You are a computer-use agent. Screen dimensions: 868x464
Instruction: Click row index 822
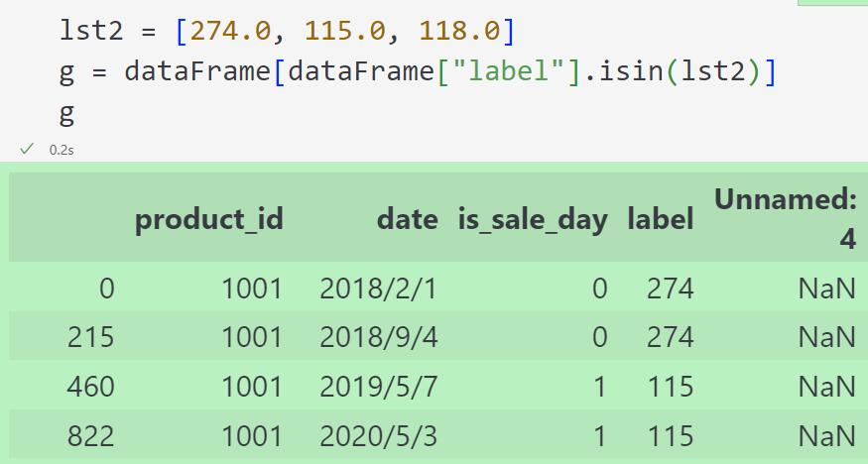pos(91,436)
